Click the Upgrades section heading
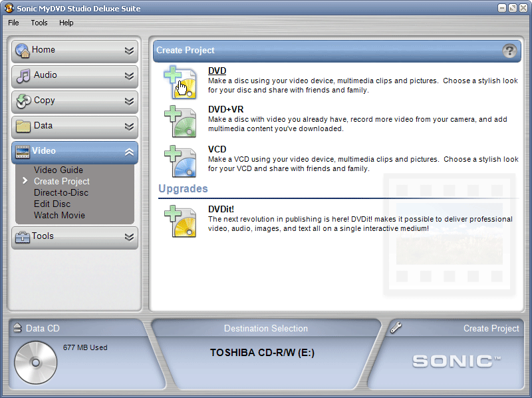The image size is (532, 398). click(x=184, y=188)
